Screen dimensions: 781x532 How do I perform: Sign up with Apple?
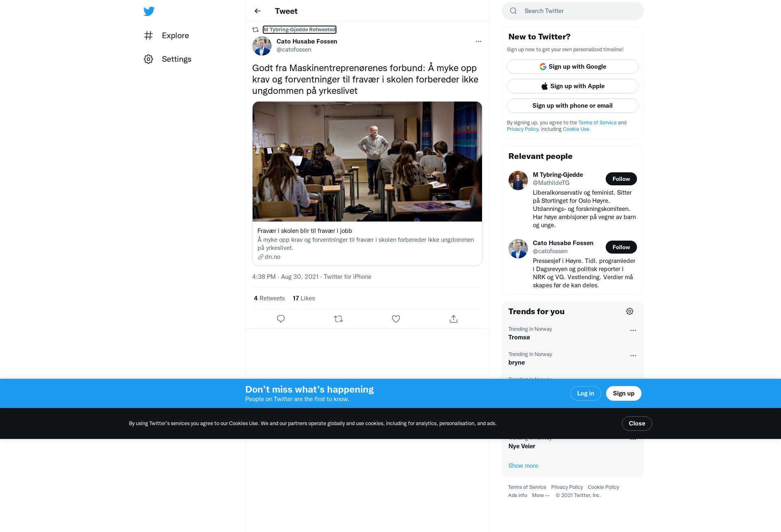(573, 86)
